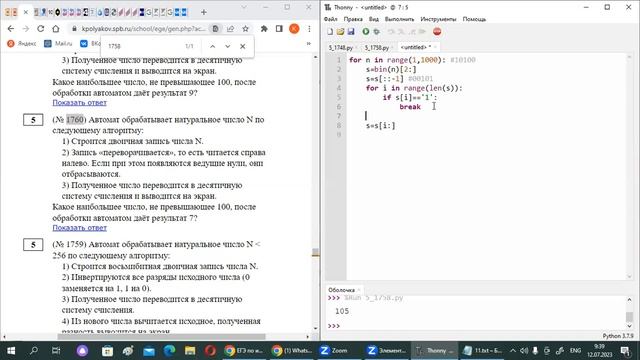Stop the running program with the red STOP icon
Screen dimensions: 640x360
pos(437,31)
